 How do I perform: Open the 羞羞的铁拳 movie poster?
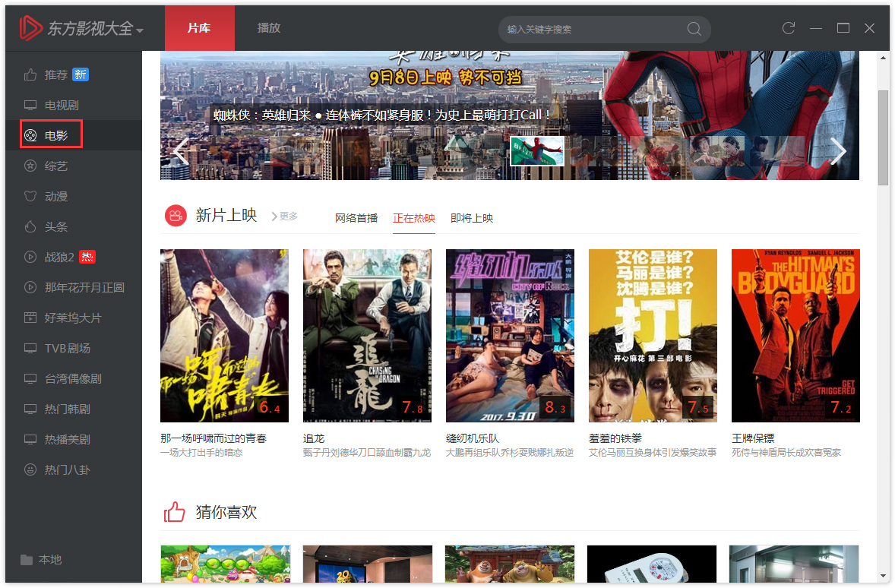[653, 336]
